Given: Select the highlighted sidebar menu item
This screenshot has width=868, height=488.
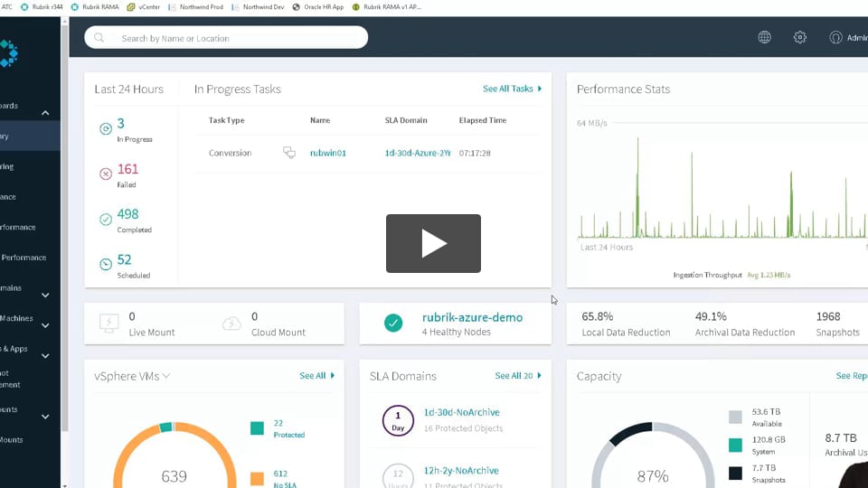Looking at the screenshot, I should tap(30, 136).
